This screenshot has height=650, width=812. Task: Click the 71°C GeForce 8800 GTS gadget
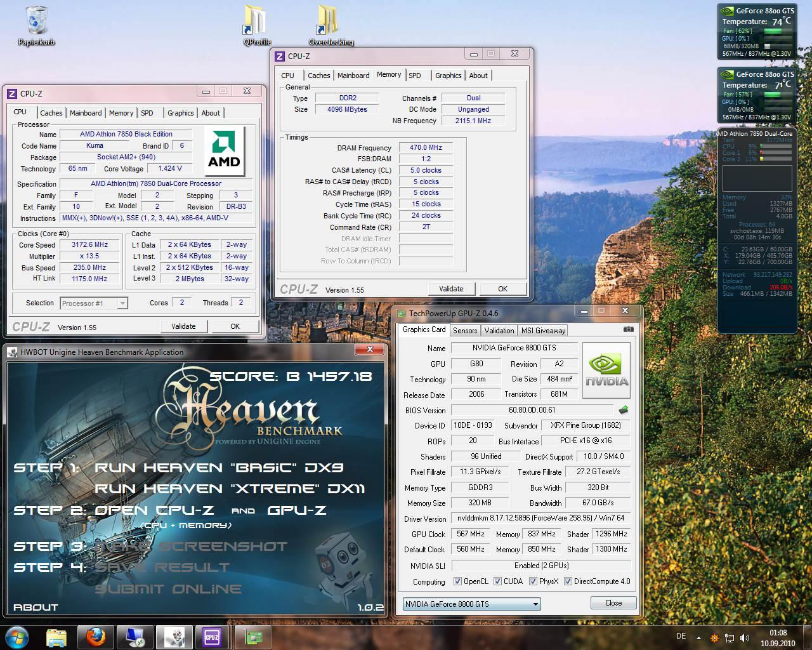point(757,95)
